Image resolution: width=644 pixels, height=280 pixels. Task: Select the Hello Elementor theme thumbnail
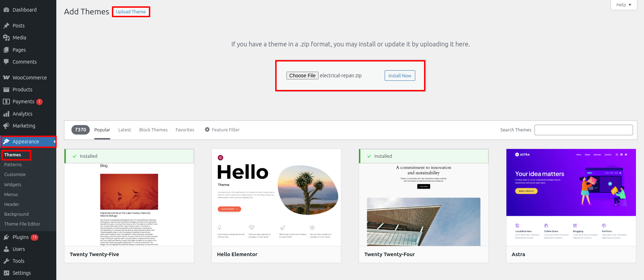point(276,197)
